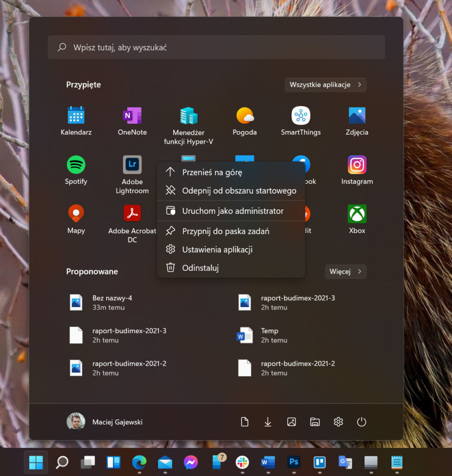This screenshot has height=476, width=452.
Task: Open Menedżer funkcji Hyper-V
Action: 188,125
